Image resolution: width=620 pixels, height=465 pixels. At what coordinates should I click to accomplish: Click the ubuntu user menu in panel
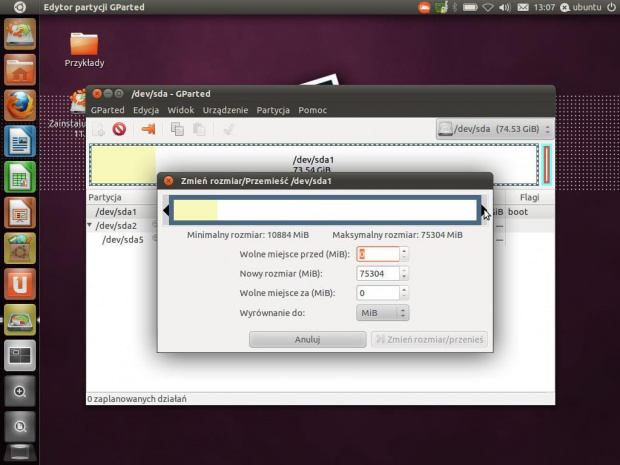point(581,7)
